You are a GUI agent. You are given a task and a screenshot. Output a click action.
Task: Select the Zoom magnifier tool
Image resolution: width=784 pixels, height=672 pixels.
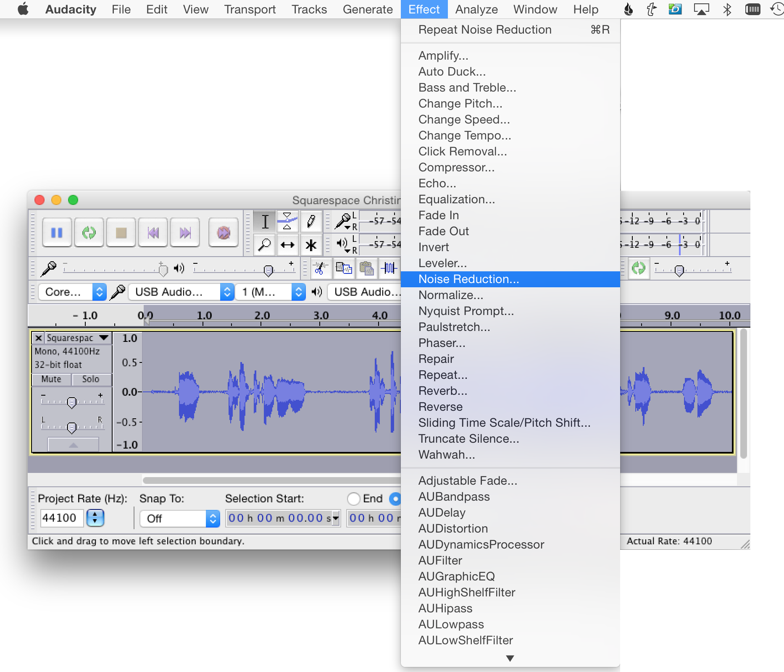click(x=265, y=245)
